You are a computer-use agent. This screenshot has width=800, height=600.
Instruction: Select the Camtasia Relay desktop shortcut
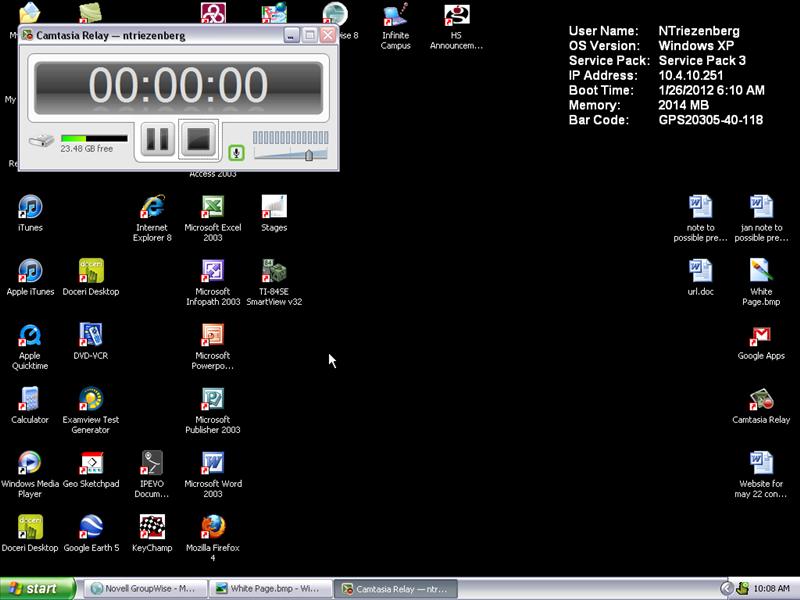pos(761,406)
